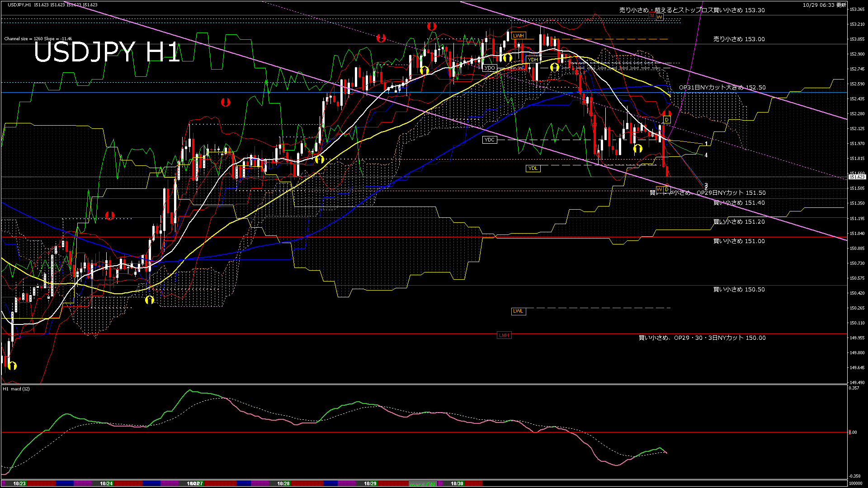Select the red euro icon at the 152.38 level

225,102
